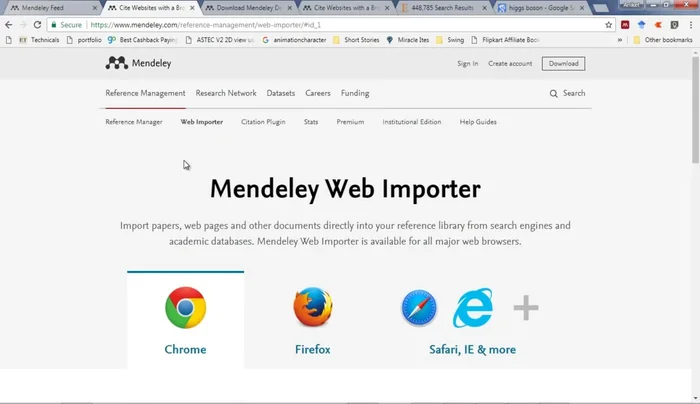
Task: Open the Flipkart Affiliate bookmark
Action: pyautogui.click(x=505, y=40)
